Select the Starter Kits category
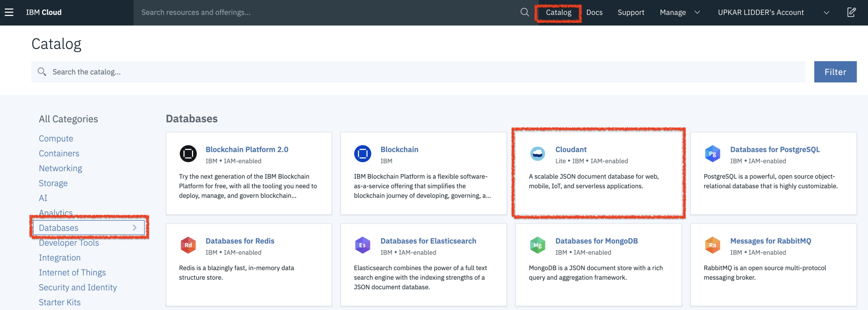Screen dimensions: 868x310 point(60,302)
